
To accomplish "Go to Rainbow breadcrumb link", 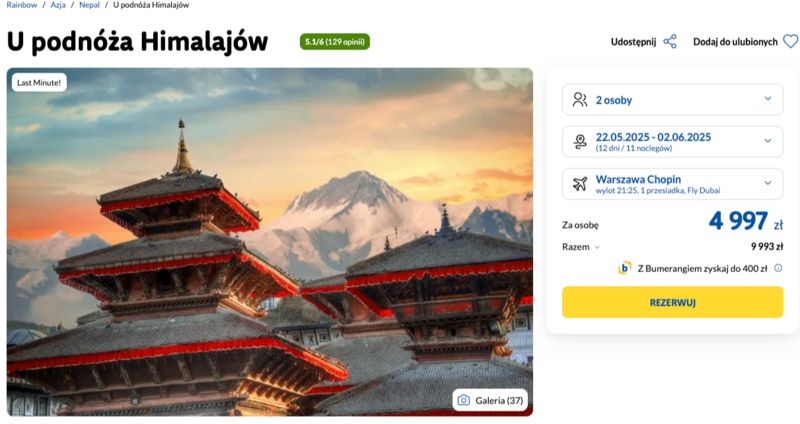I will (x=21, y=5).
